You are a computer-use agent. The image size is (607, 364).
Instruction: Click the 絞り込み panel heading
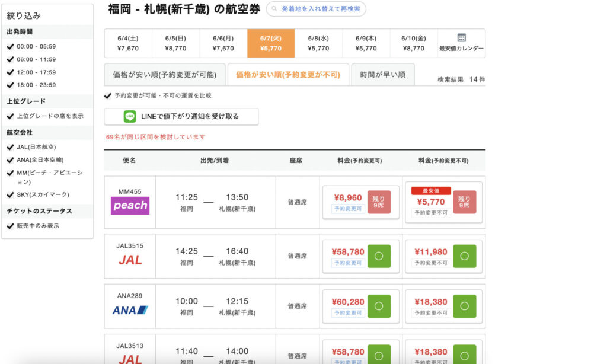click(24, 15)
